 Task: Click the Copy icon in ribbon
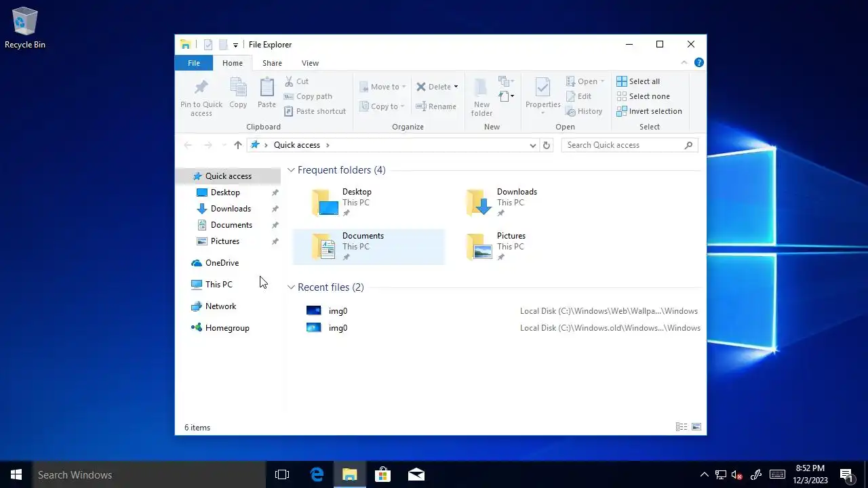click(238, 87)
